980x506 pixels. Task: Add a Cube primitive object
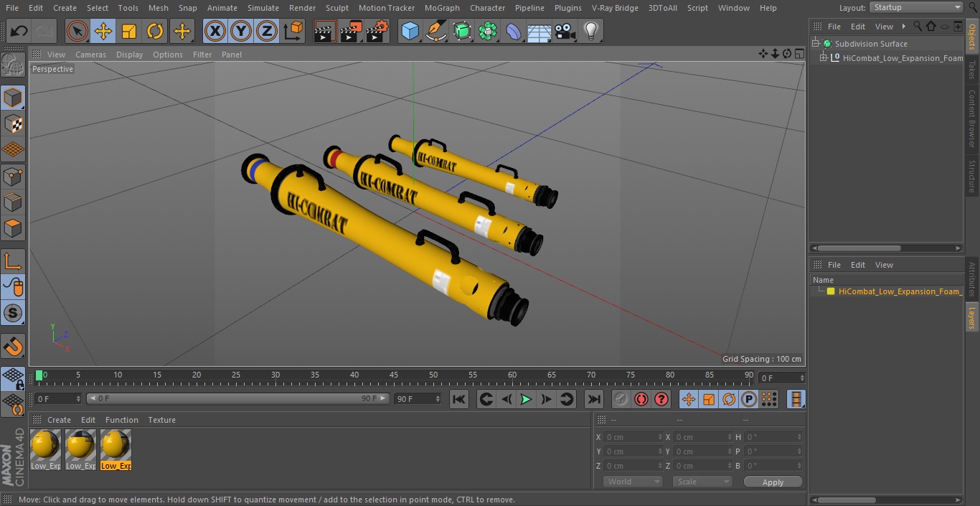pyautogui.click(x=410, y=32)
